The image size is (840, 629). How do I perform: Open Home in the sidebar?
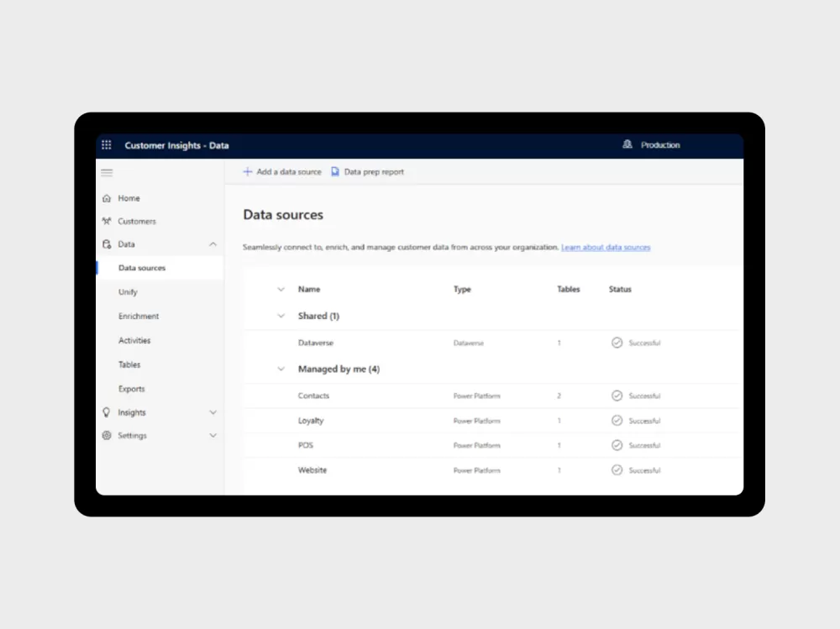[129, 198]
